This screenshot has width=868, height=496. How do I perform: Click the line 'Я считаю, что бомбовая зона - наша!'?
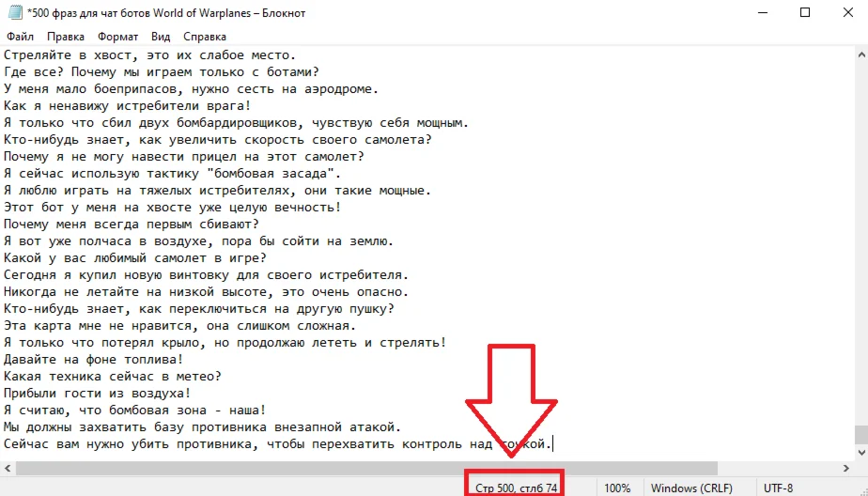point(135,411)
